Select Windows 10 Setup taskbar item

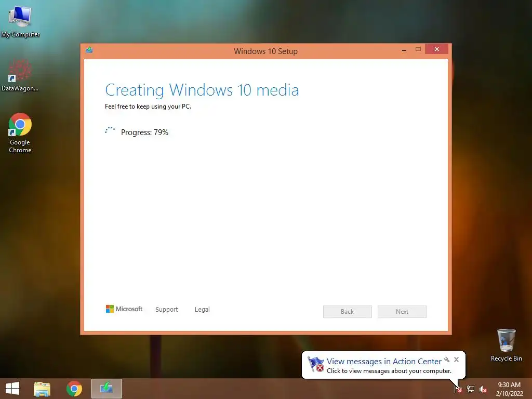(x=106, y=389)
